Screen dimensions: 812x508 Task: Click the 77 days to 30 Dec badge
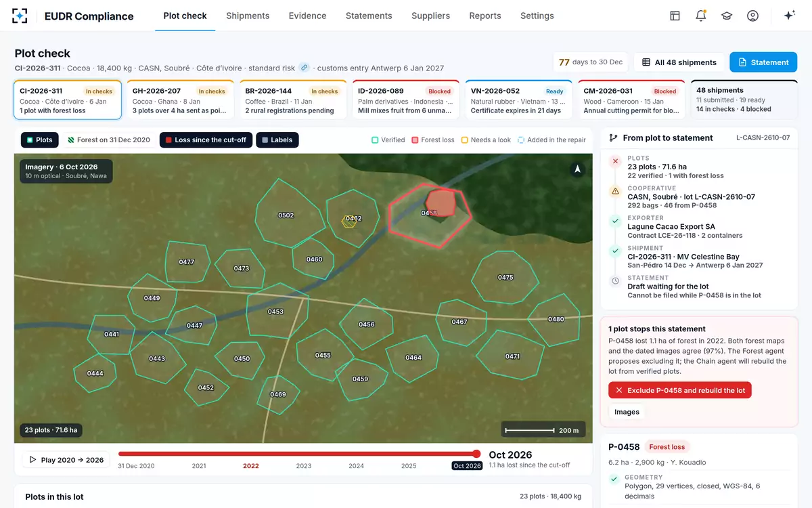click(591, 62)
